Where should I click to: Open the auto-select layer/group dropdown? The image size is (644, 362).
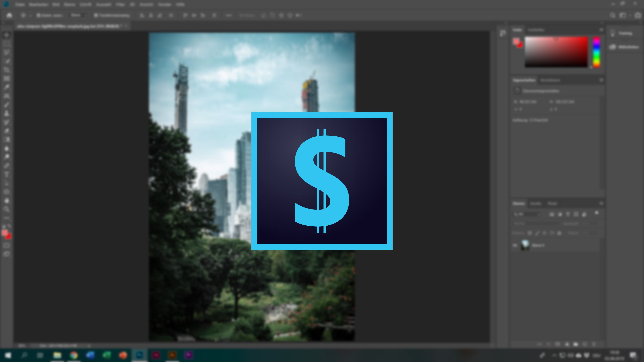[x=78, y=15]
